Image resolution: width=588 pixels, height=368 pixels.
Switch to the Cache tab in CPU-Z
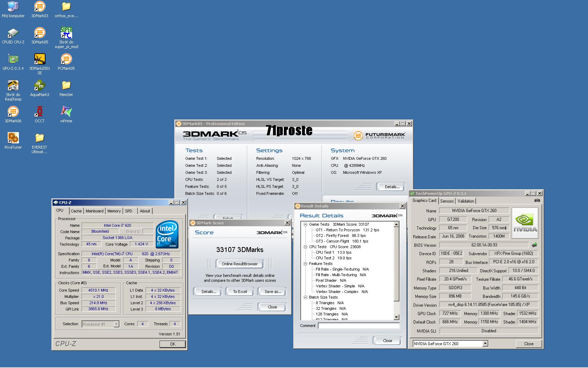[x=76, y=211]
